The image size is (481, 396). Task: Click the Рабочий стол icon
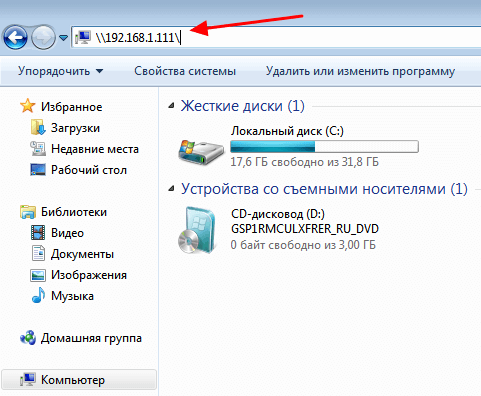[38, 169]
